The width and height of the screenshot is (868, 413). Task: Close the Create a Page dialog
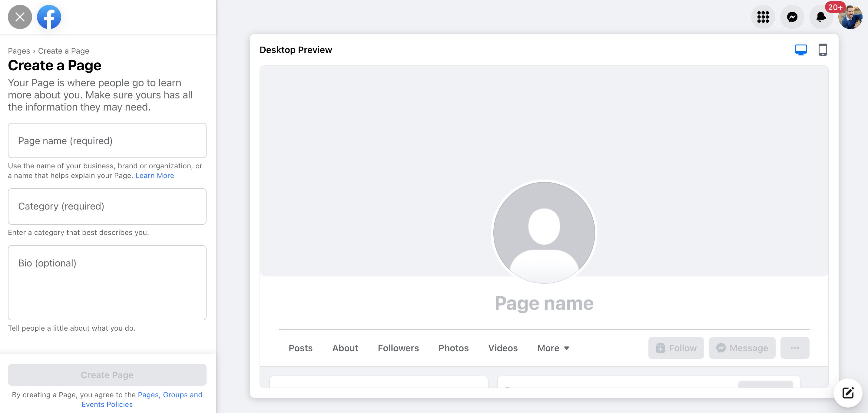(20, 17)
